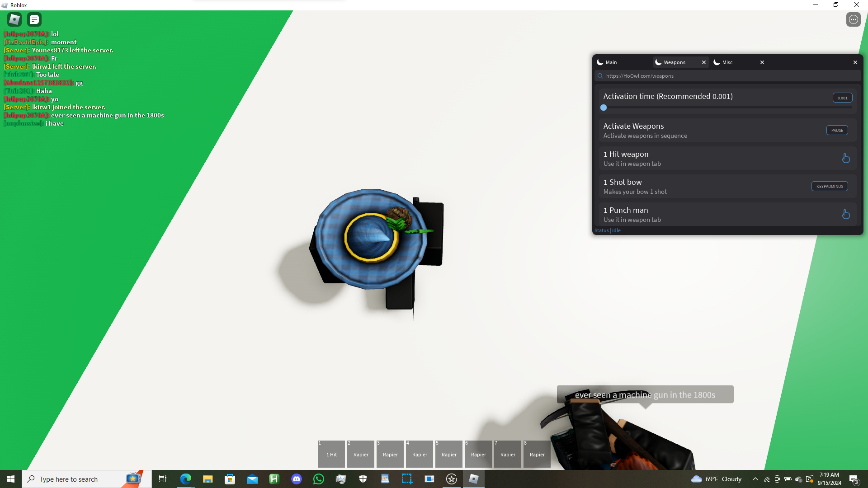Image resolution: width=868 pixels, height=488 pixels.
Task: Click the 1 Punch man hand icon
Action: [845, 214]
